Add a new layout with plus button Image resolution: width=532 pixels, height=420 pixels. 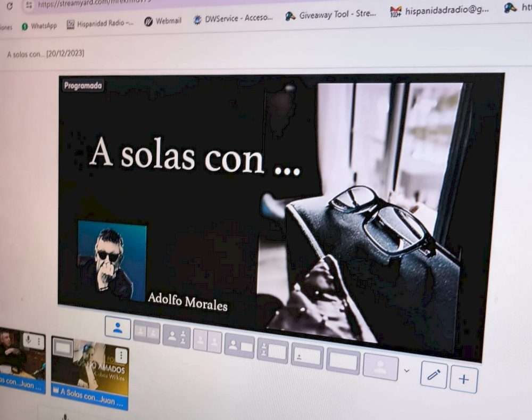(463, 379)
